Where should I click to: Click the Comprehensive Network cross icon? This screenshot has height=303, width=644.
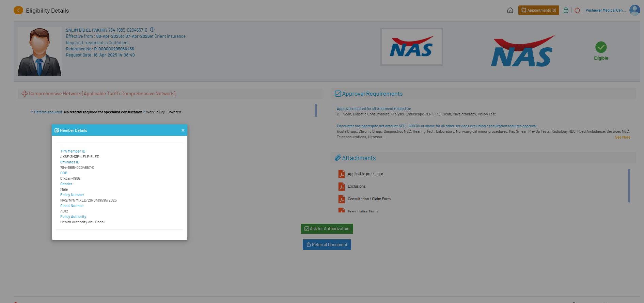pos(25,94)
